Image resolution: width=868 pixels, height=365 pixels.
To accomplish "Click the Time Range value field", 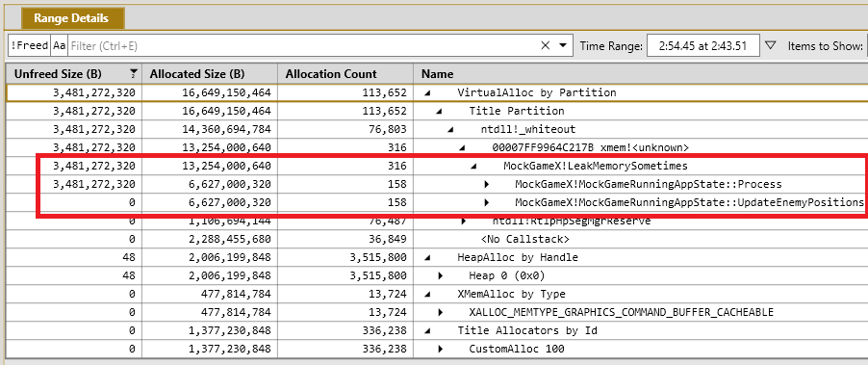I will 703,46.
